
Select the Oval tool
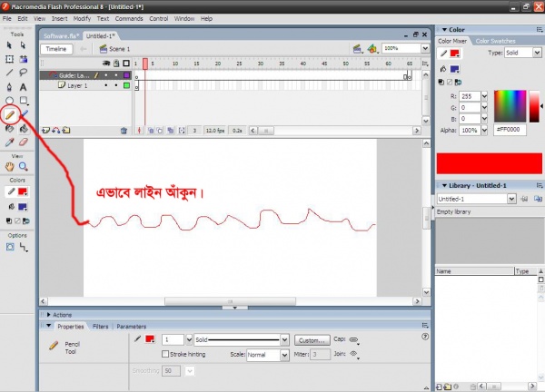pos(9,101)
